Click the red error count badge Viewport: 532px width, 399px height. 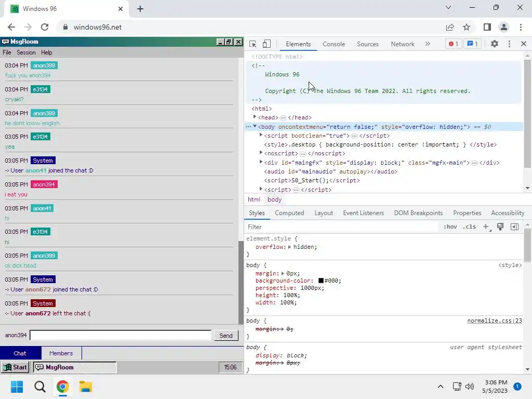point(453,44)
